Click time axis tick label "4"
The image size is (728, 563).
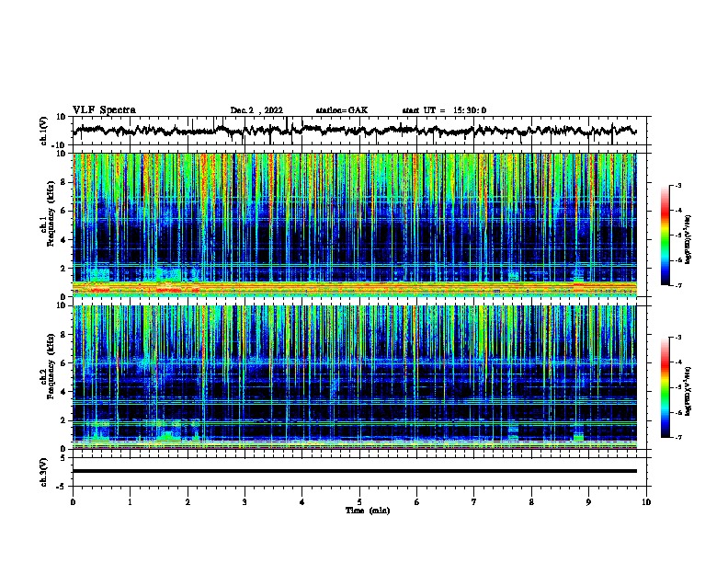302,502
